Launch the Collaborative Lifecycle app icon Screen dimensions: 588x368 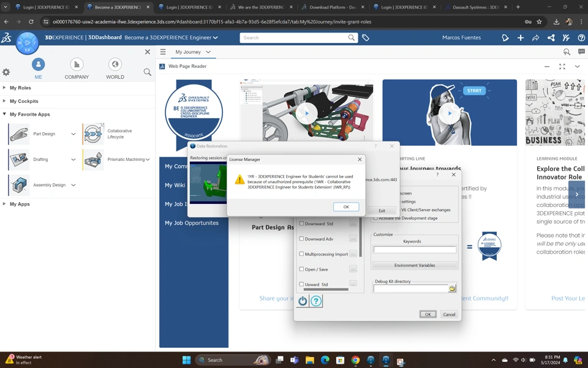pos(93,133)
